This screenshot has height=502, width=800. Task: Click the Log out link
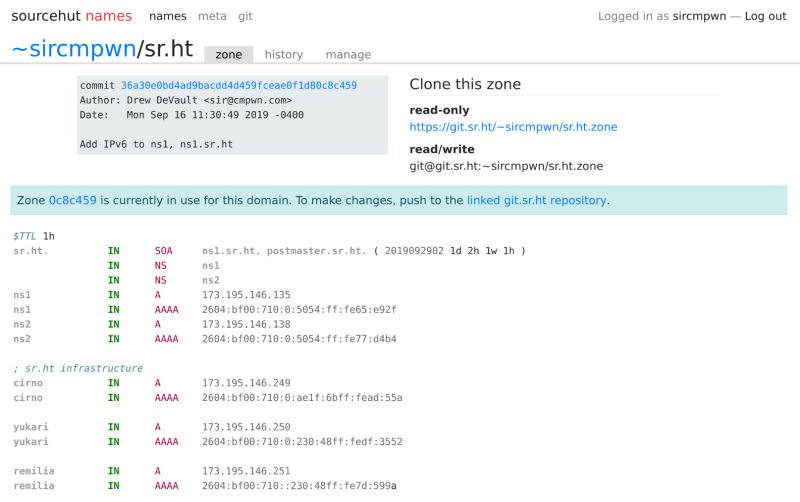tap(765, 16)
